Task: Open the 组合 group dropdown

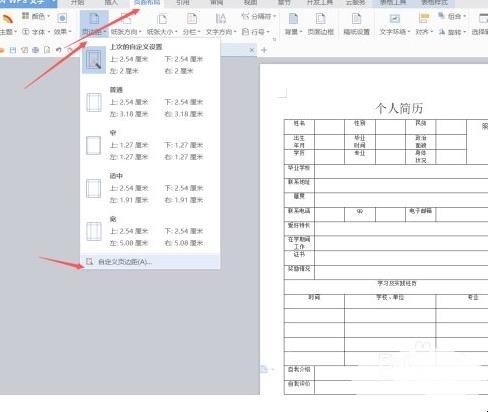Action: click(452, 16)
